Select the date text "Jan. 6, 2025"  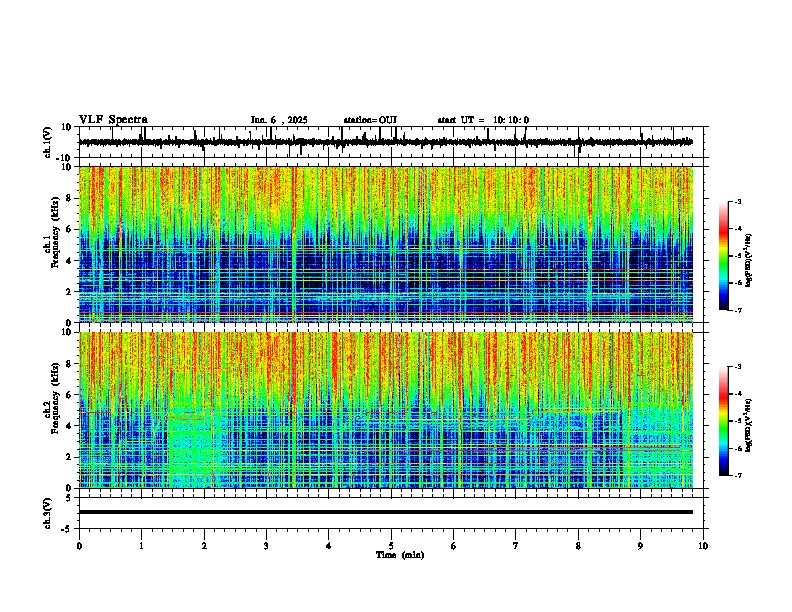click(x=279, y=120)
